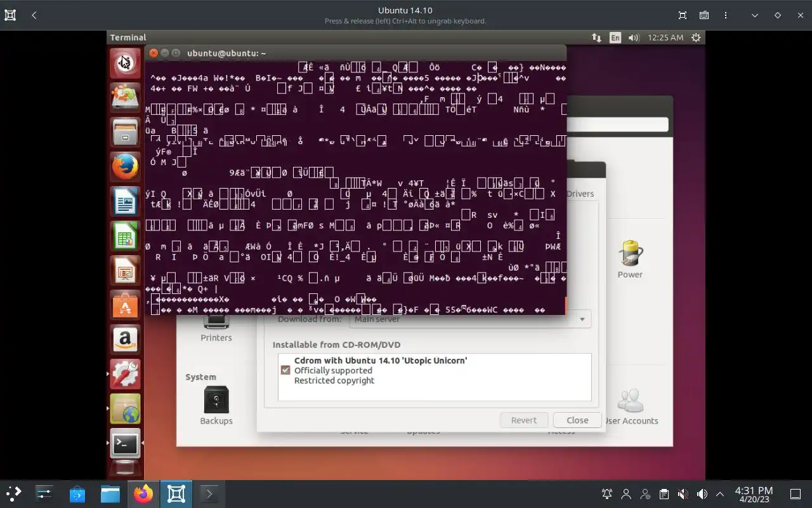
Task: Open the viewer's top-left window menu icon
Action: (x=10, y=15)
